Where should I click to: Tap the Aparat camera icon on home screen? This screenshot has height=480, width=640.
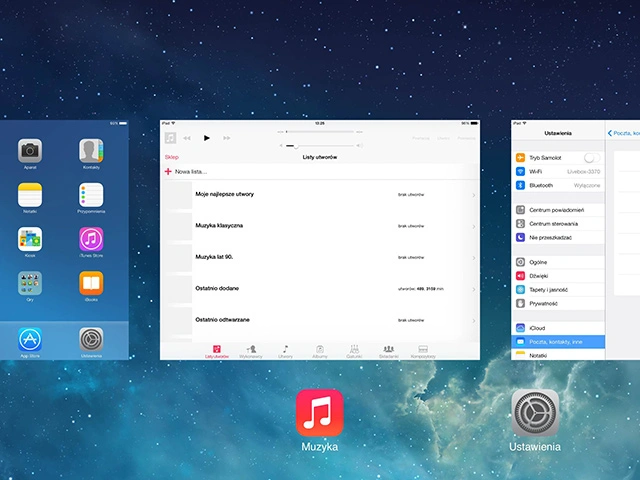coord(30,151)
